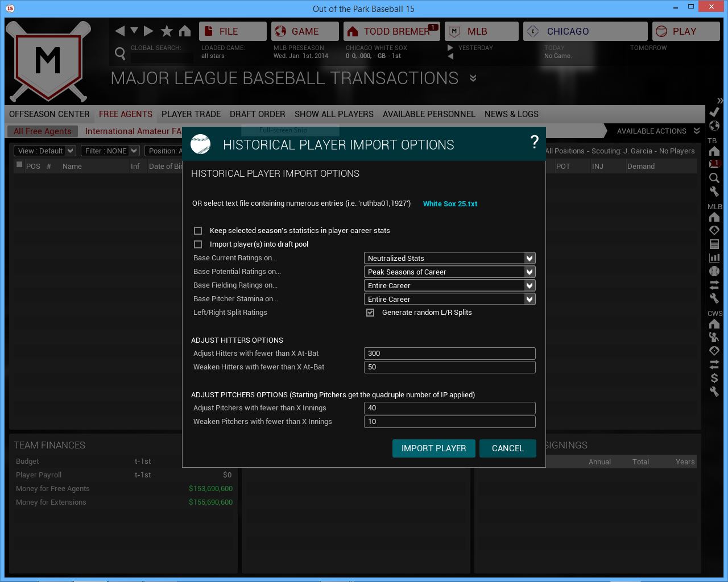
Task: Expand Peak Seasons of Career dropdown
Action: click(x=449, y=272)
